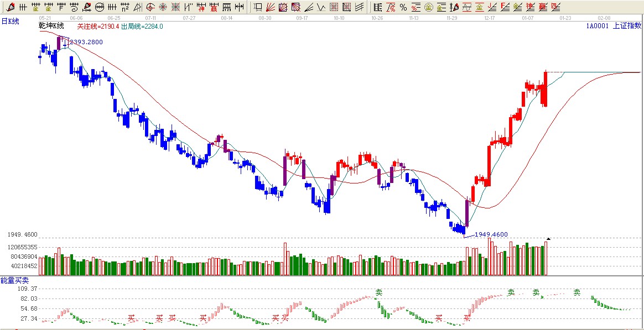Click the 上证指数 index name label
This screenshot has height=330, width=644.
[x=630, y=25]
